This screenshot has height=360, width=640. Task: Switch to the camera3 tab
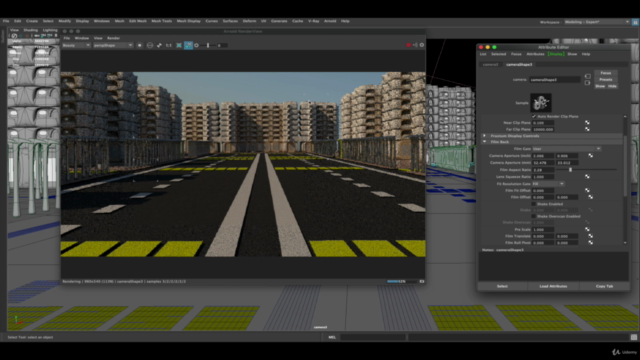click(x=491, y=64)
